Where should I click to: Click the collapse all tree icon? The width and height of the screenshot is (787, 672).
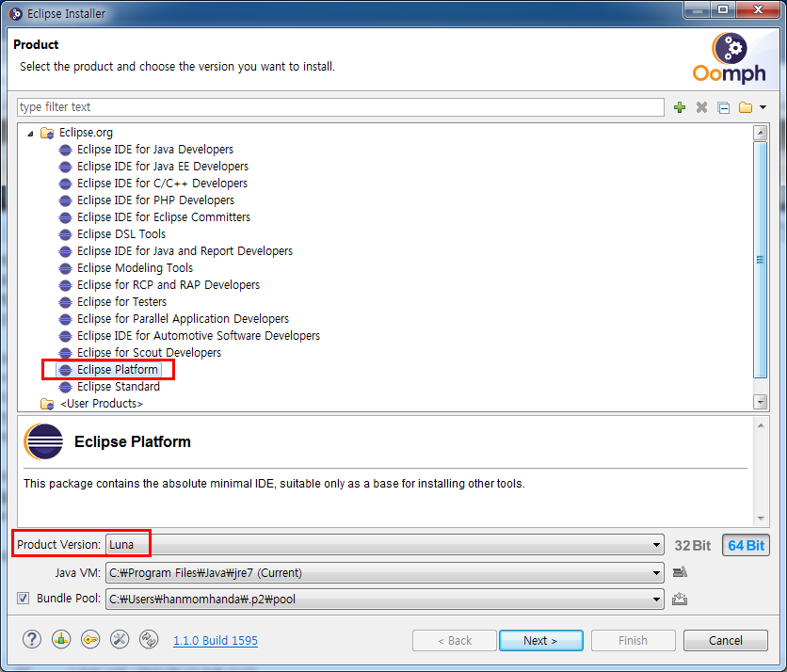coord(723,107)
